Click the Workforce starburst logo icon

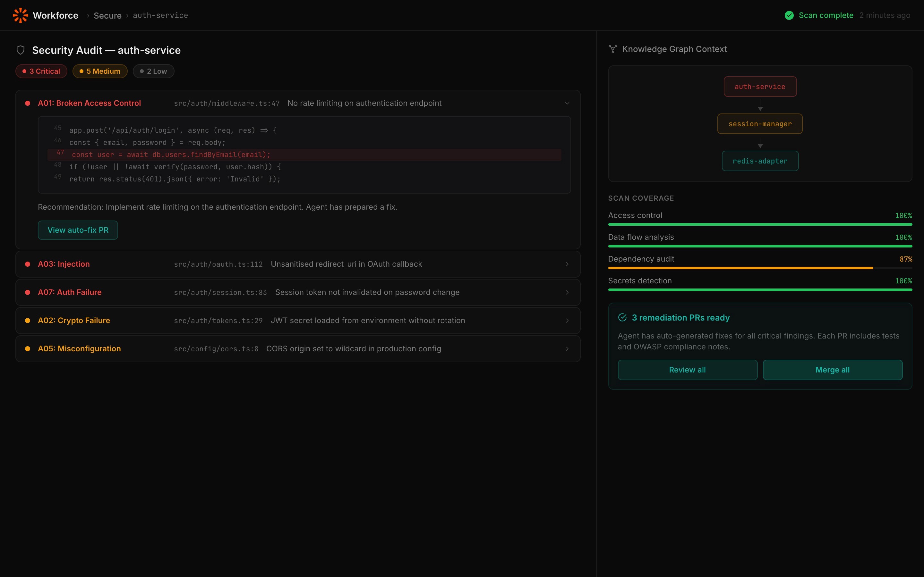click(20, 15)
